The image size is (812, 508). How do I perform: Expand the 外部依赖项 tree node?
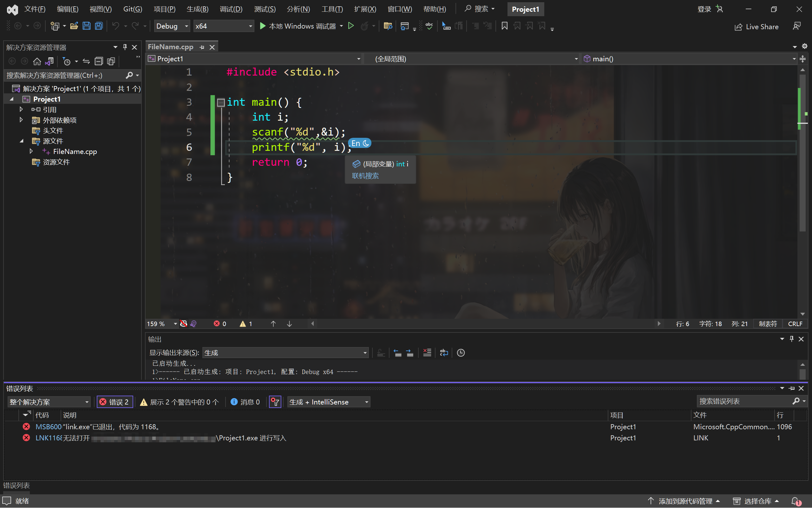pyautogui.click(x=21, y=120)
